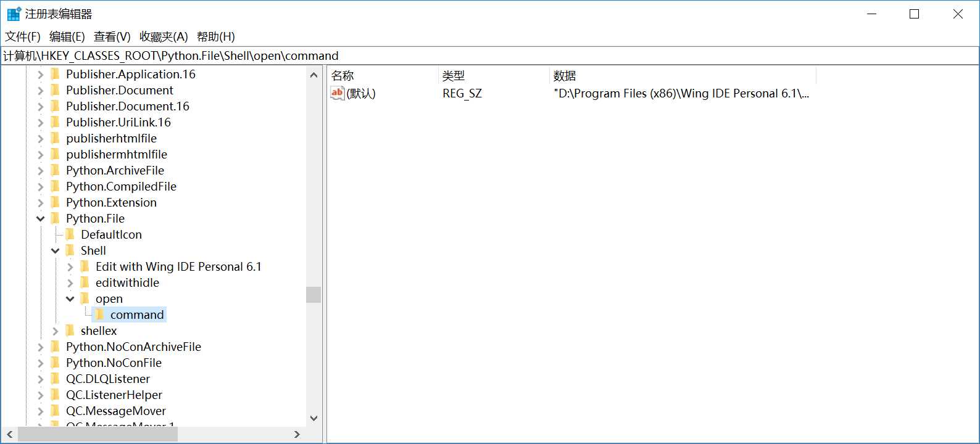This screenshot has height=444, width=980.
Task: Click the tree vertical scrollbar thumb
Action: [x=314, y=295]
